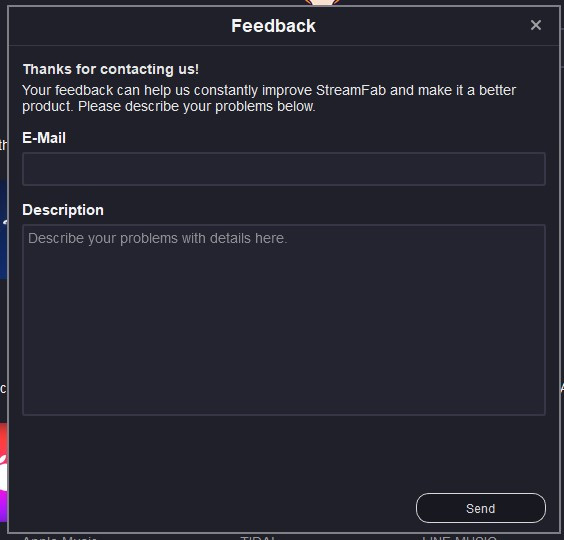Select the Feedback dialog title
Viewport: 564px width, 540px height.
pos(273,26)
